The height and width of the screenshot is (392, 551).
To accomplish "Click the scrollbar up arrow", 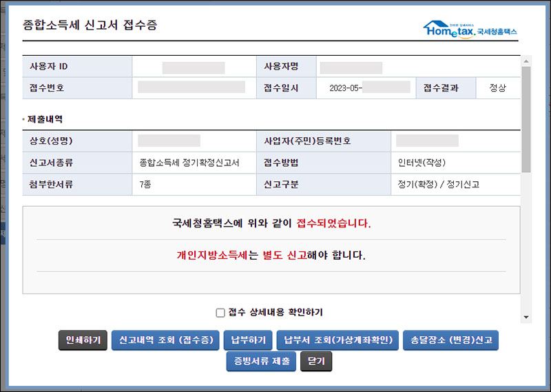I will (526, 61).
